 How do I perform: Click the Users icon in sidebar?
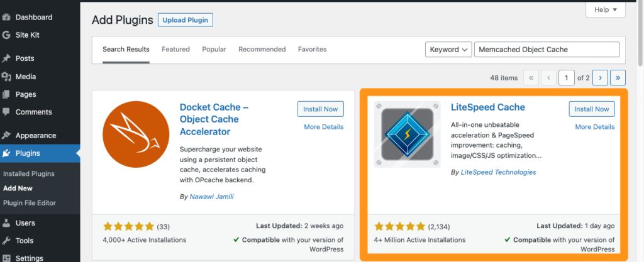pos(6,223)
